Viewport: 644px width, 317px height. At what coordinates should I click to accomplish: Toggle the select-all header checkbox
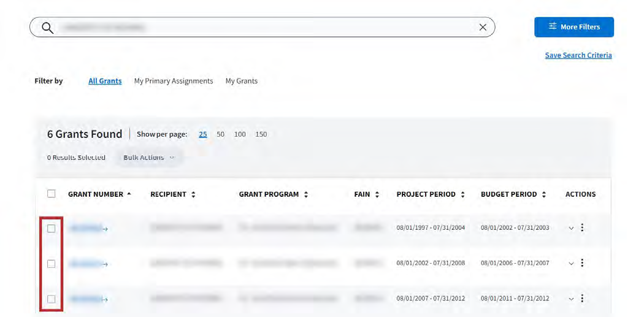[52, 194]
